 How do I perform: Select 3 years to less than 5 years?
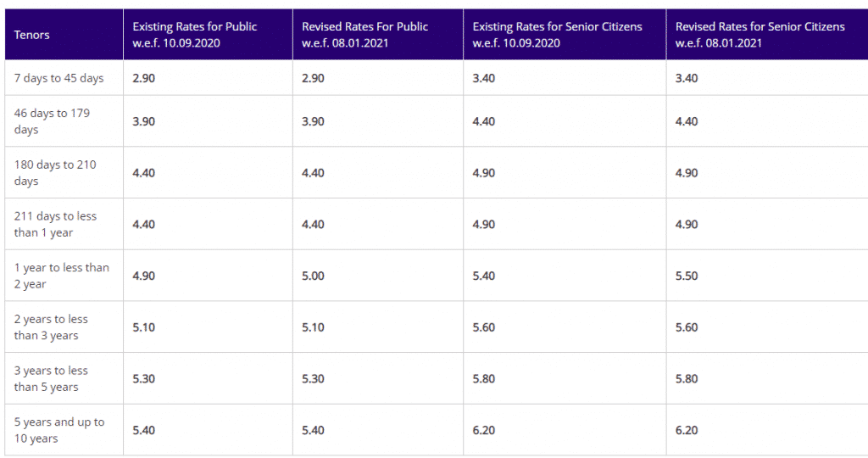pyautogui.click(x=51, y=379)
